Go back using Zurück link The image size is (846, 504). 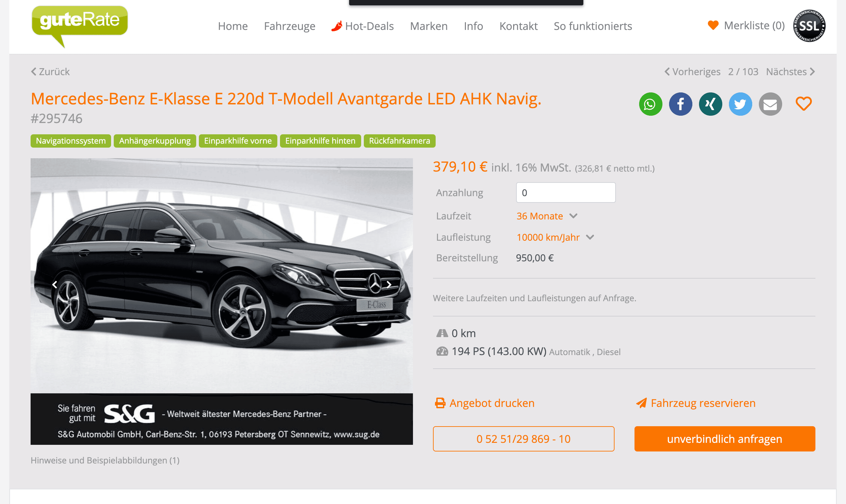(50, 72)
